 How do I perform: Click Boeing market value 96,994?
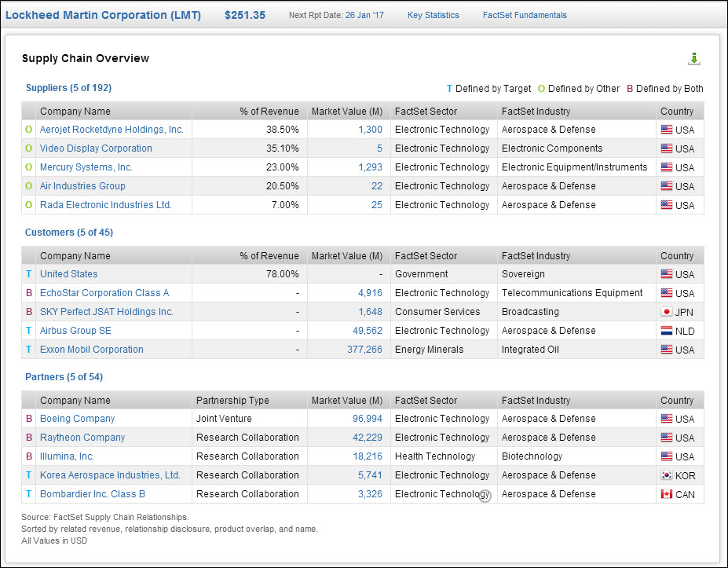(368, 419)
